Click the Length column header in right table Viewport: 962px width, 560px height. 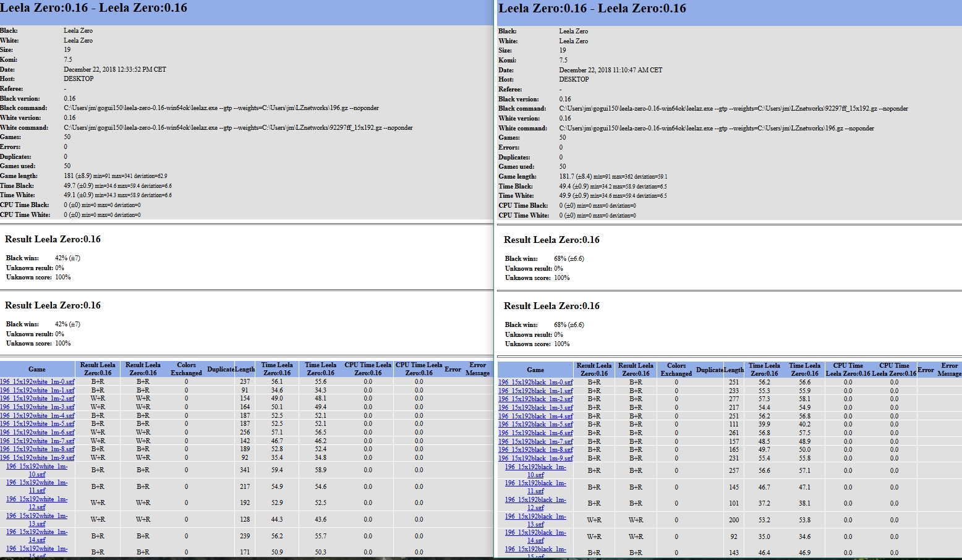coord(734,370)
